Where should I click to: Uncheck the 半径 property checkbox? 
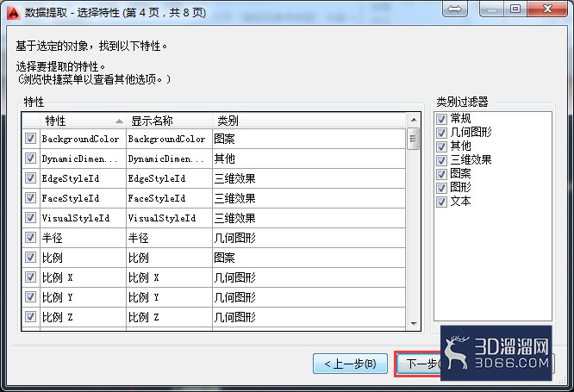click(30, 237)
